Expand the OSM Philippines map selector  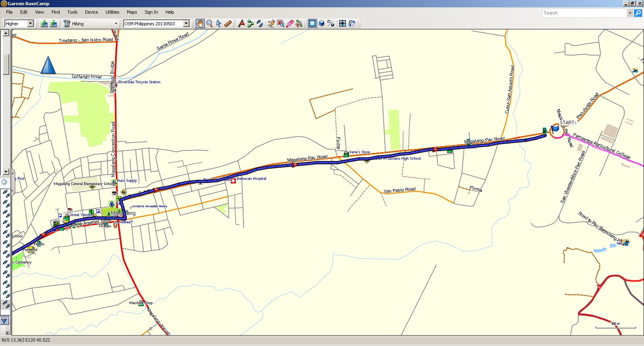pos(186,24)
